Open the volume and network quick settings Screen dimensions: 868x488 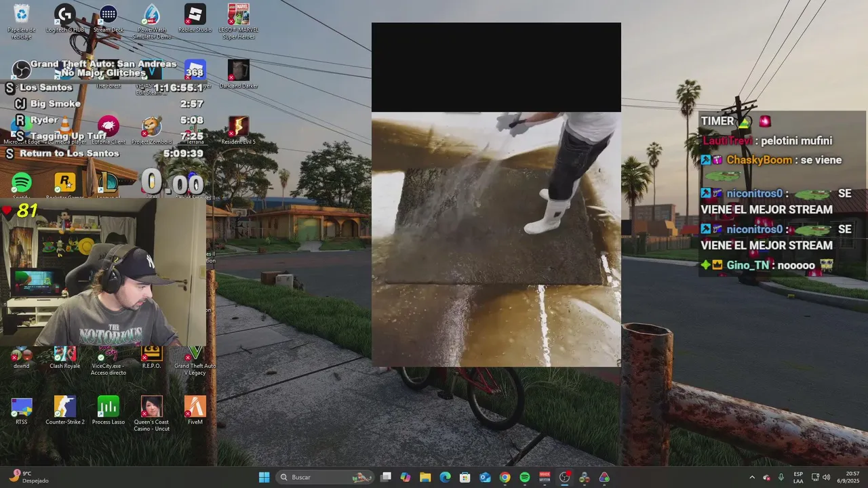tap(821, 477)
